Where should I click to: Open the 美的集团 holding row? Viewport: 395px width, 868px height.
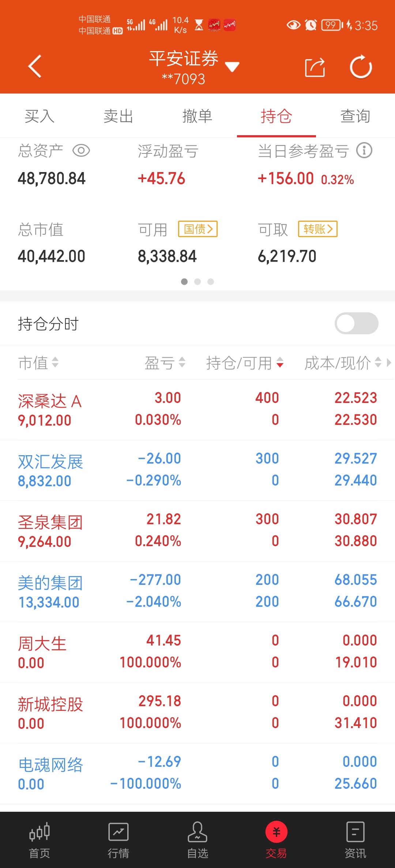point(197,591)
